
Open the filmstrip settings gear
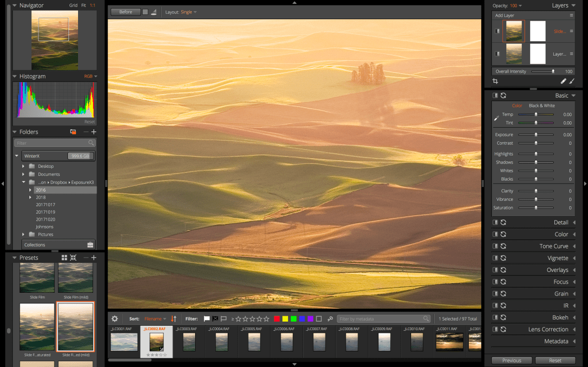point(114,319)
